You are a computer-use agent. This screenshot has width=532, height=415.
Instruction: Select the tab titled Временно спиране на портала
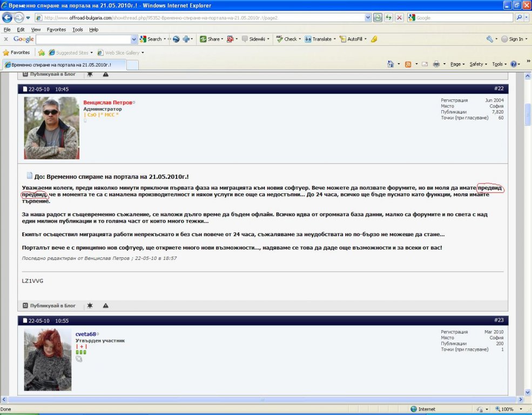(x=64, y=64)
